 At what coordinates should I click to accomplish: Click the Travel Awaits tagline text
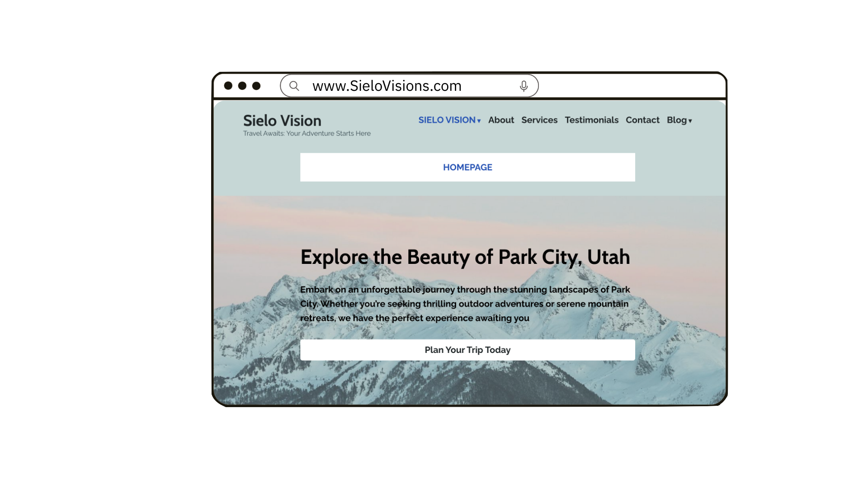point(307,133)
